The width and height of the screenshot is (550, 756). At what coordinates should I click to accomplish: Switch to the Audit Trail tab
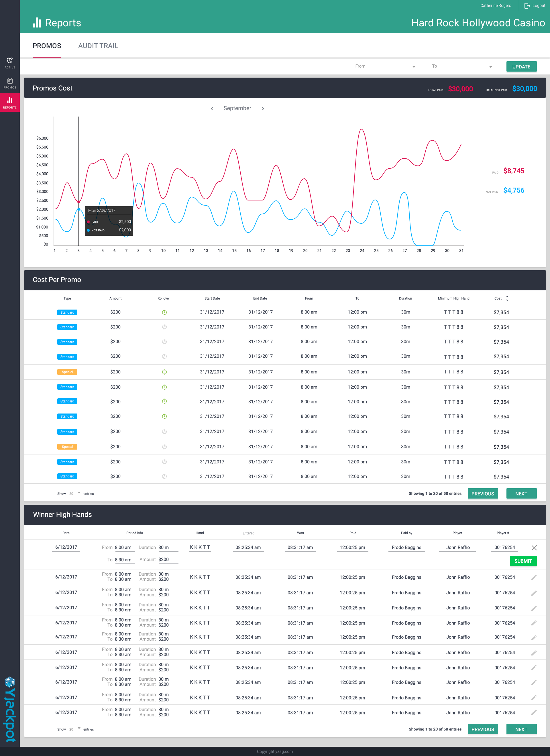tap(98, 46)
